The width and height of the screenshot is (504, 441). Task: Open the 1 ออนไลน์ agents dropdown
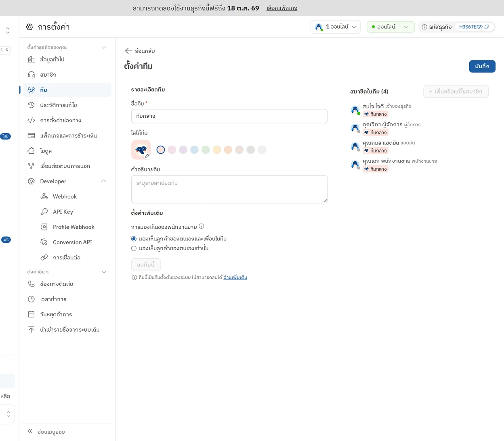pos(336,27)
